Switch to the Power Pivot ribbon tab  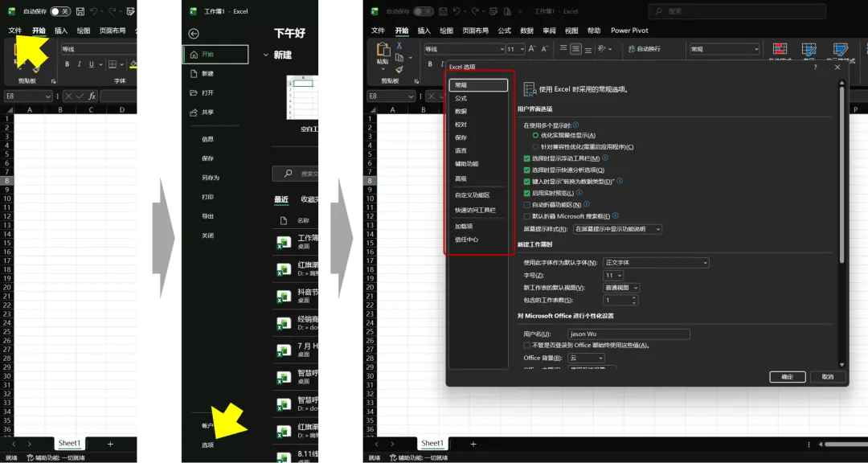[x=629, y=31]
